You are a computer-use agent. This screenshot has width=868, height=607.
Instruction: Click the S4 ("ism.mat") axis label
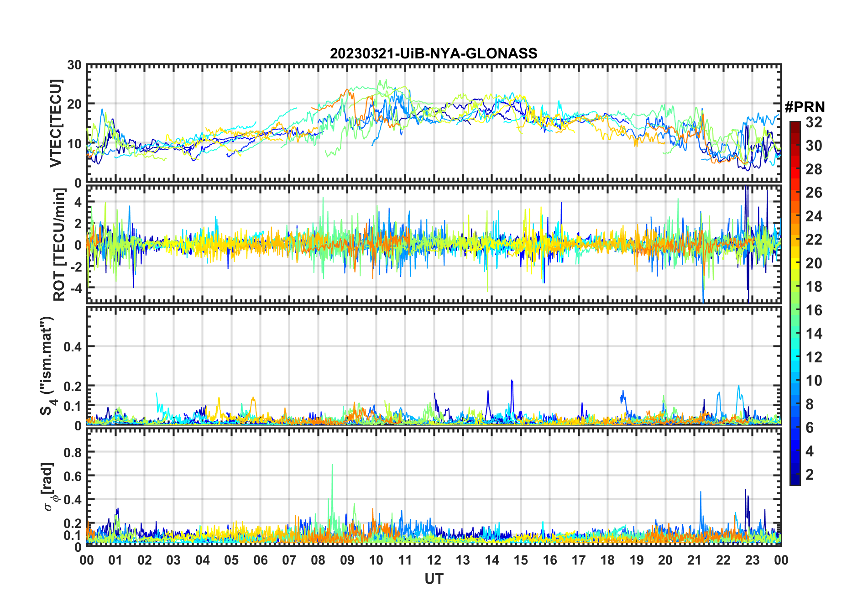tap(48, 366)
